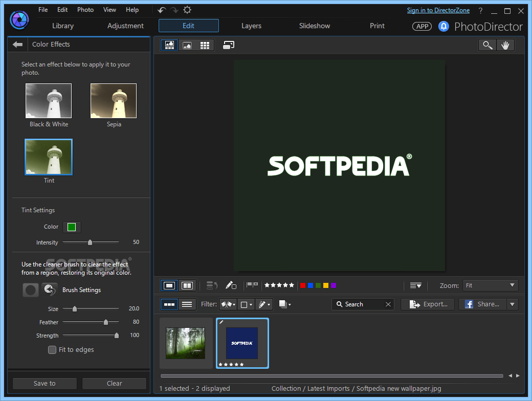
Task: Open the File menu
Action: coord(43,10)
